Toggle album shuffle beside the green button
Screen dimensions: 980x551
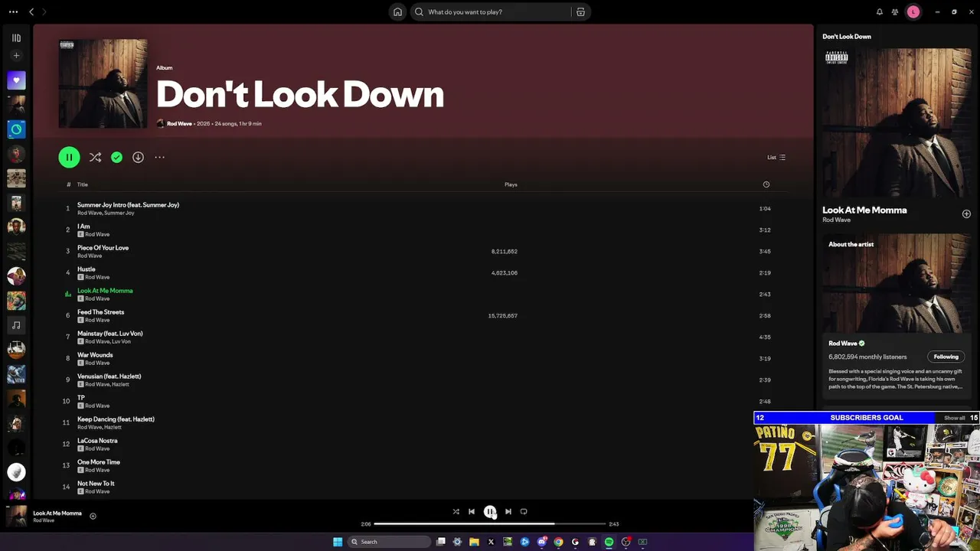pyautogui.click(x=95, y=157)
